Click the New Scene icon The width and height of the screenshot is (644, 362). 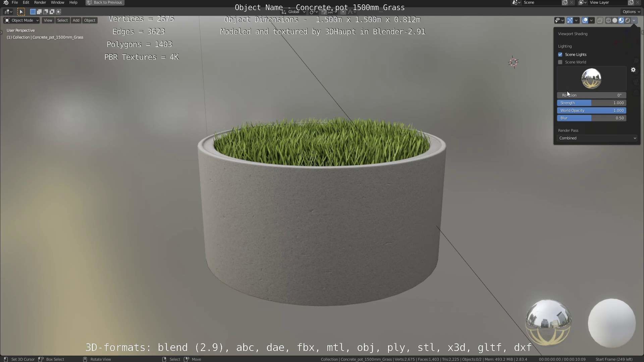(565, 2)
